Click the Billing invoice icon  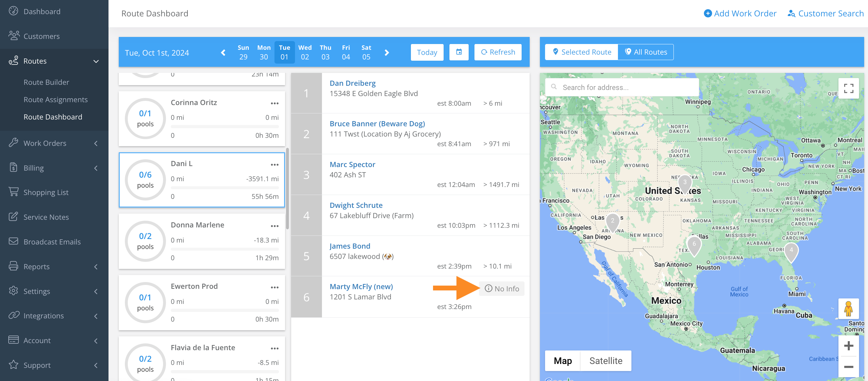13,167
